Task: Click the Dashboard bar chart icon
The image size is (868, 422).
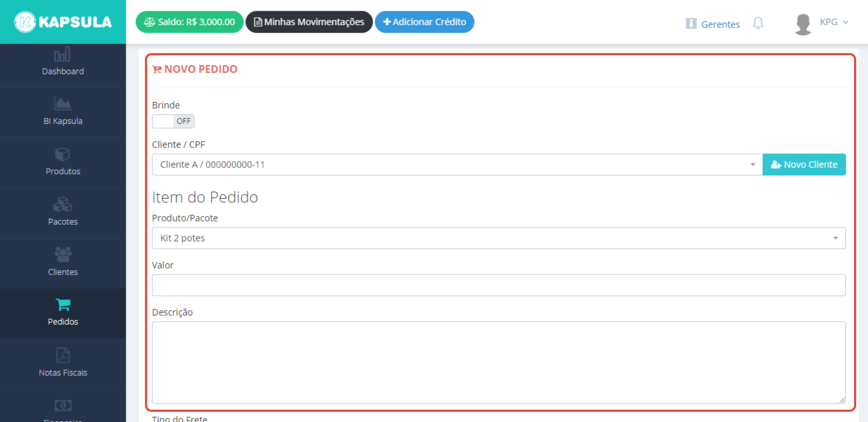Action: [62, 54]
